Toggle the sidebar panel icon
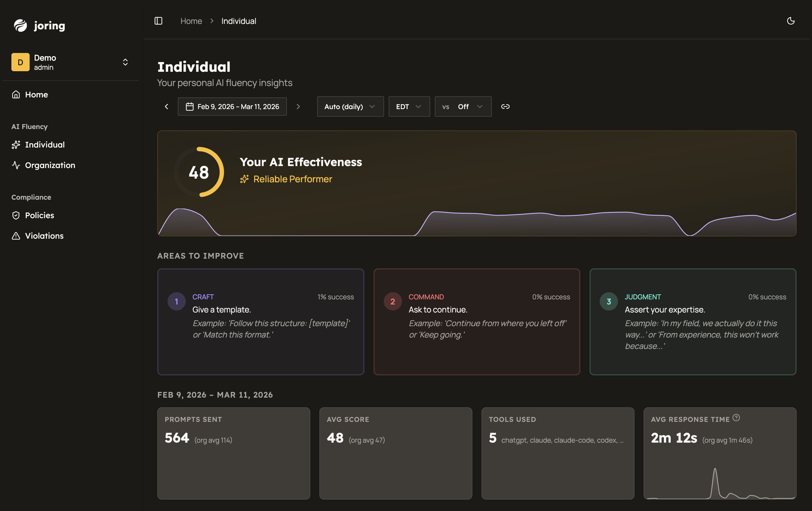The width and height of the screenshot is (812, 511). 158,21
